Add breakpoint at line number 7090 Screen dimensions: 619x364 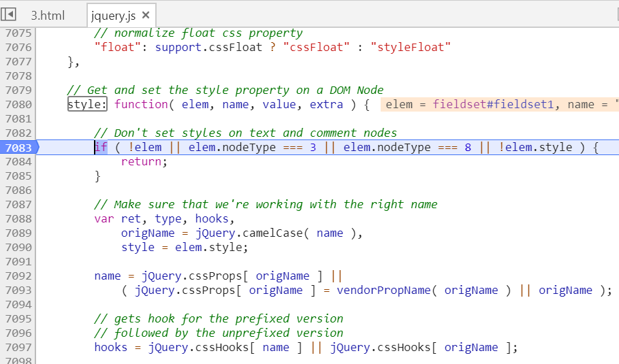click(18, 247)
